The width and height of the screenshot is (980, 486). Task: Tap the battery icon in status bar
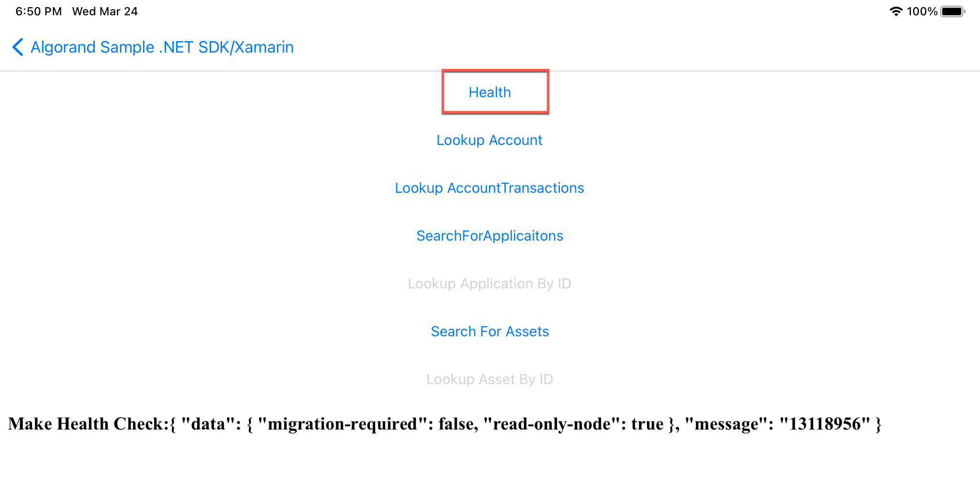tap(953, 11)
